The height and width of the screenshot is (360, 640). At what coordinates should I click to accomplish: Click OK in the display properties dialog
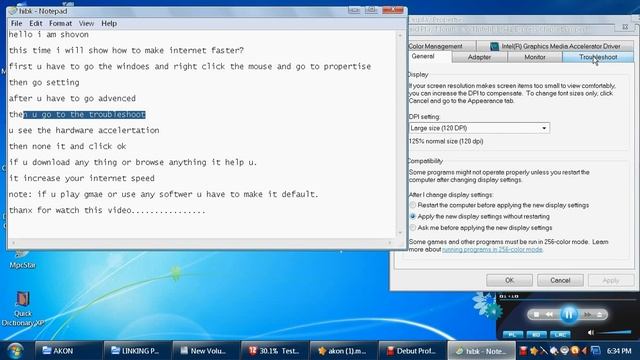click(509, 280)
